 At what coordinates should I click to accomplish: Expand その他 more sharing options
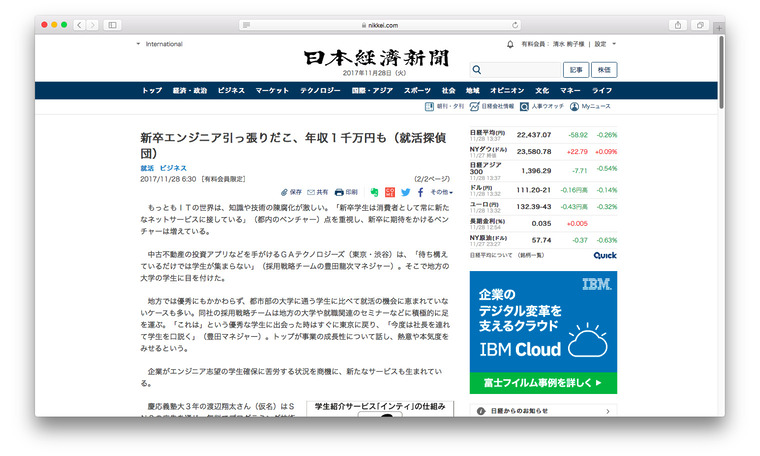pos(441,191)
